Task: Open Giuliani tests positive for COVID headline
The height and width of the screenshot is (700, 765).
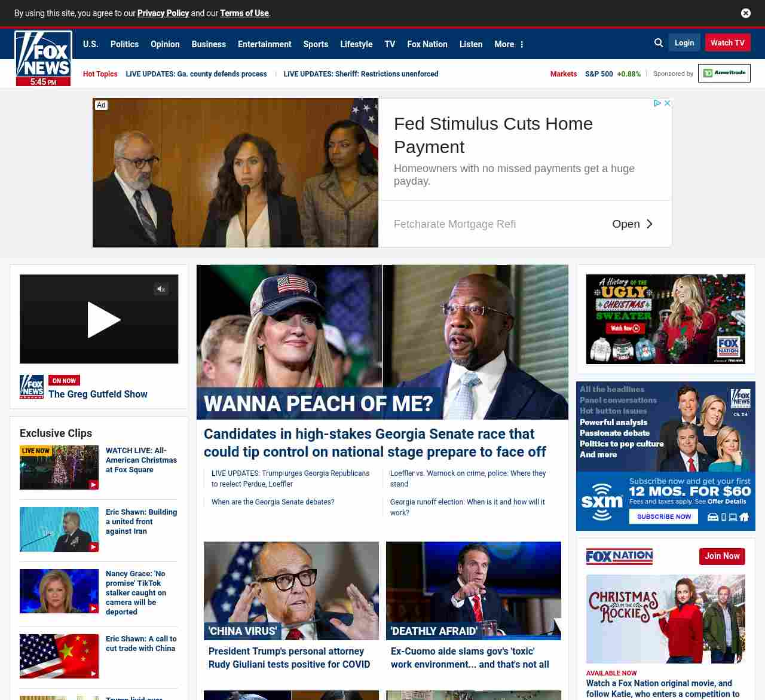Action: pyautogui.click(x=289, y=658)
